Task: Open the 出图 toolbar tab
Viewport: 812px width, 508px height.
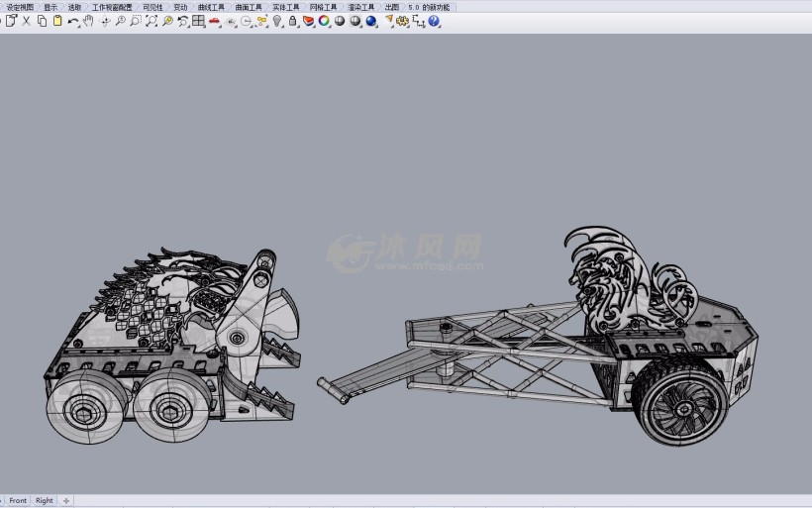Action: coord(392,7)
